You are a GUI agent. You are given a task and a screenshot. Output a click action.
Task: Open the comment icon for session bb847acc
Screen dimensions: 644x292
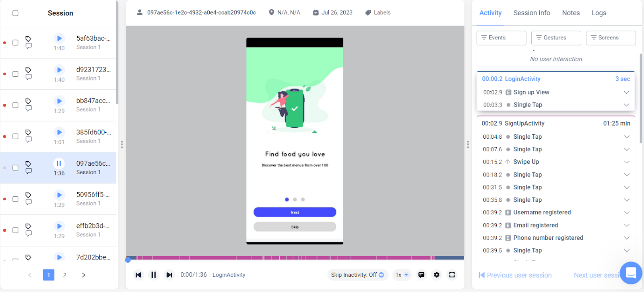coord(29,109)
